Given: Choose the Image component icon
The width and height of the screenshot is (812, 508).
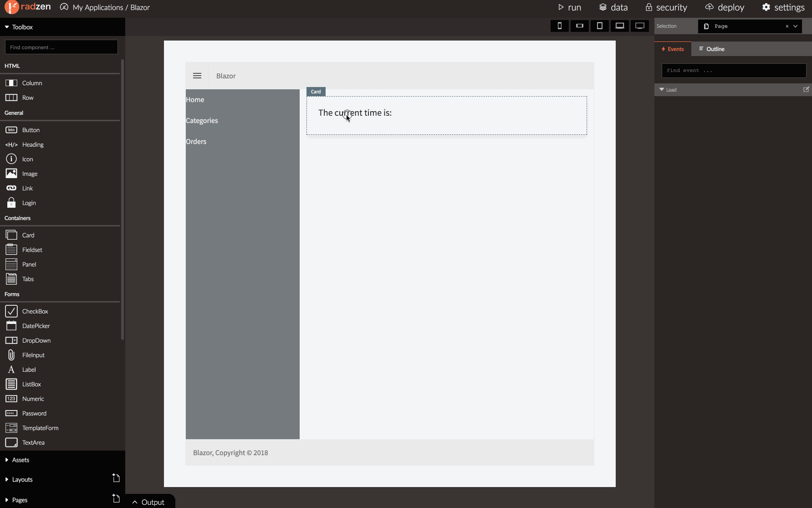Looking at the screenshot, I should click(11, 174).
